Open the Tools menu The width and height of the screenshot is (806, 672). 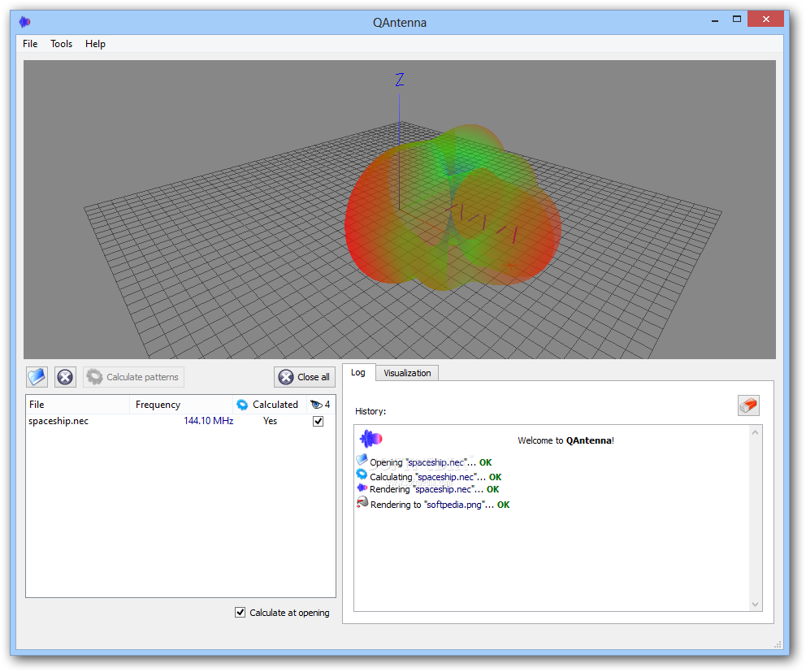tap(61, 44)
